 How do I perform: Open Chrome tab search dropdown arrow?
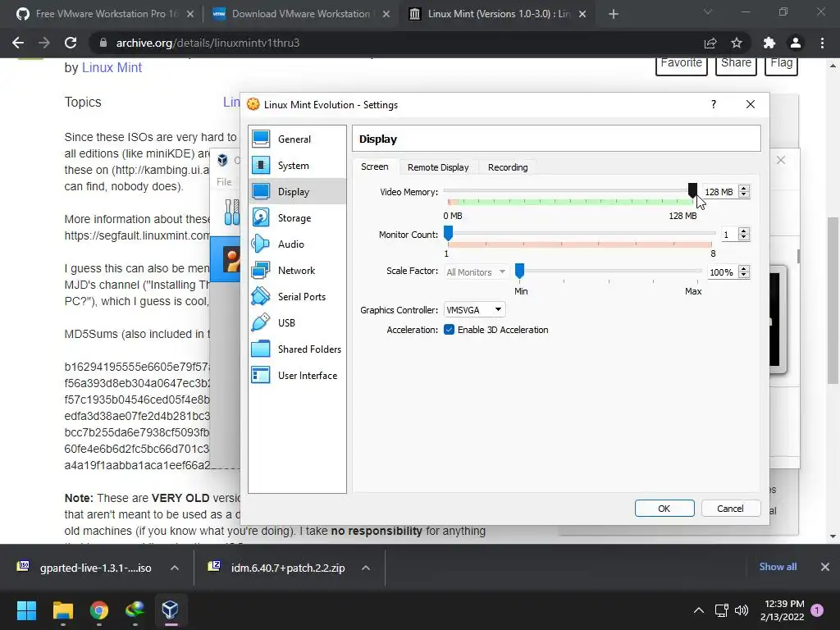pos(708,12)
